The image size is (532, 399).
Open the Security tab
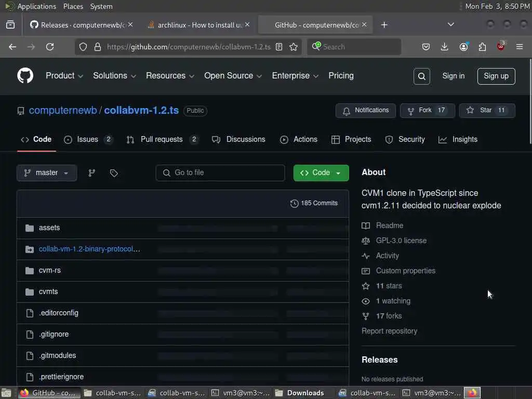(x=405, y=139)
